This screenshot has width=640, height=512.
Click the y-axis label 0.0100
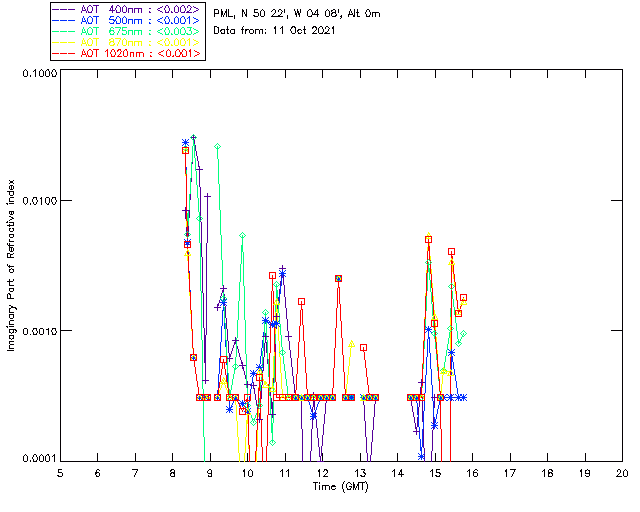point(39,200)
